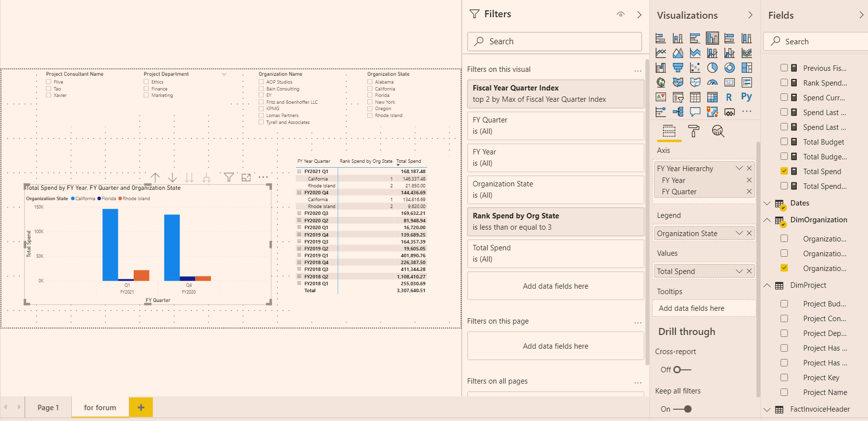Pick the line chart visualization icon

[x=661, y=53]
